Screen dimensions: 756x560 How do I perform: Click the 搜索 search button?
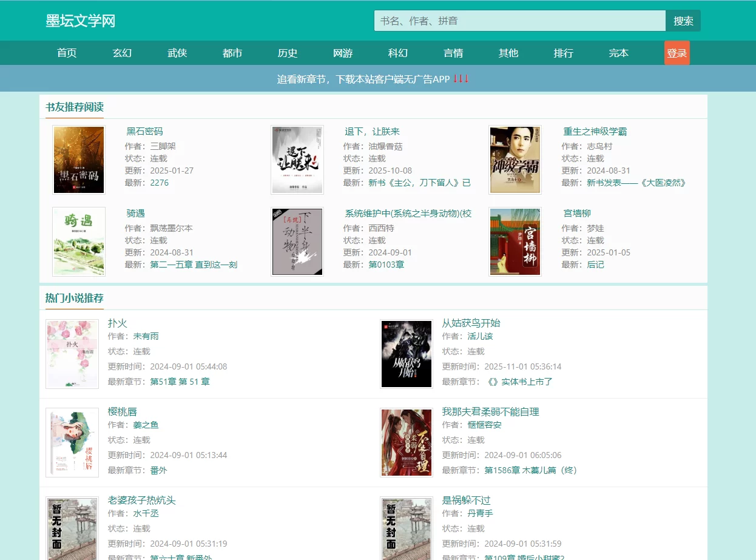[683, 21]
